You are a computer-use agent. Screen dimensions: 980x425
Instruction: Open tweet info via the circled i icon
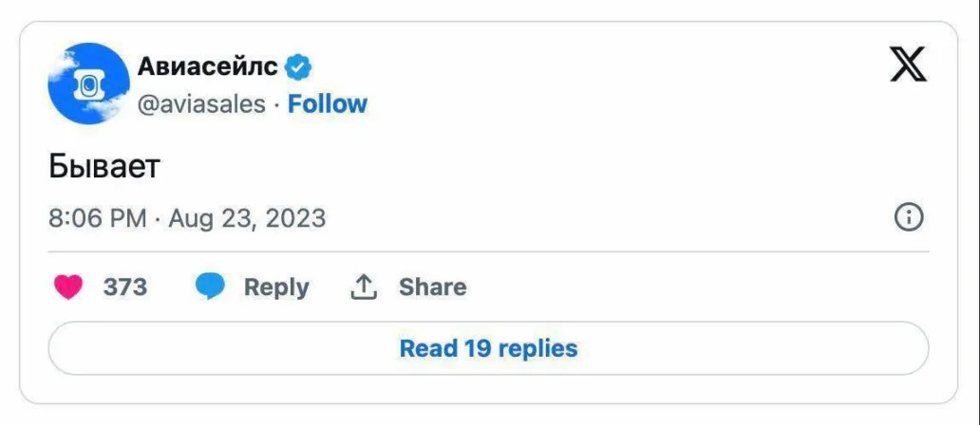coord(909,217)
